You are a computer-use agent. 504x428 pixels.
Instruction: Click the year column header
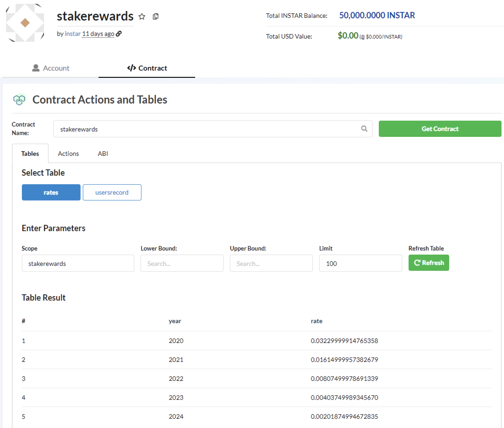tap(175, 321)
